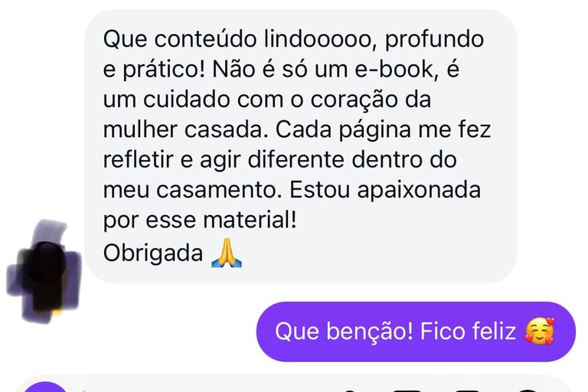Tap the rightmost plus icon in composer
The width and height of the screenshot is (588, 392).
pos(527,390)
